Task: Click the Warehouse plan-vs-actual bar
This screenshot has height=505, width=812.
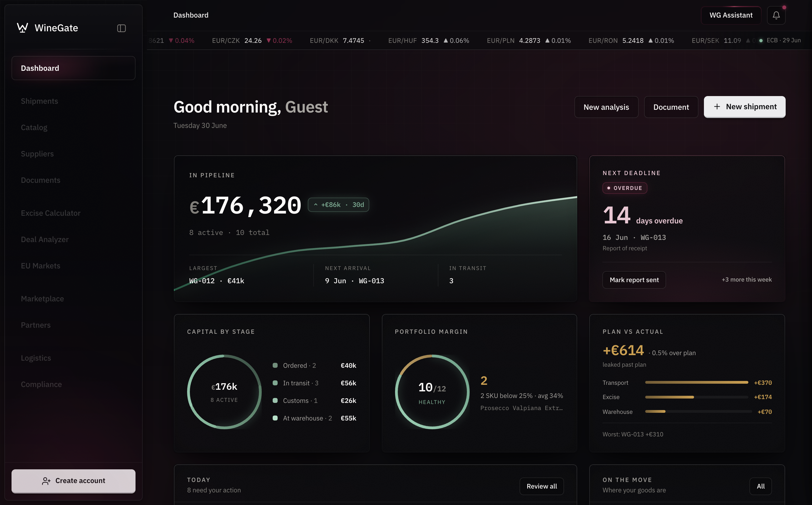Action: coord(698,411)
